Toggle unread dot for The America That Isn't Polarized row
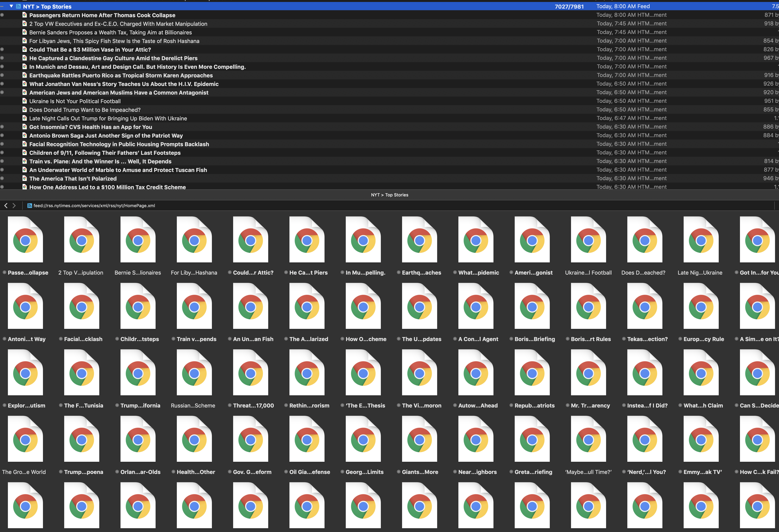This screenshot has height=532, width=779. coord(2,178)
